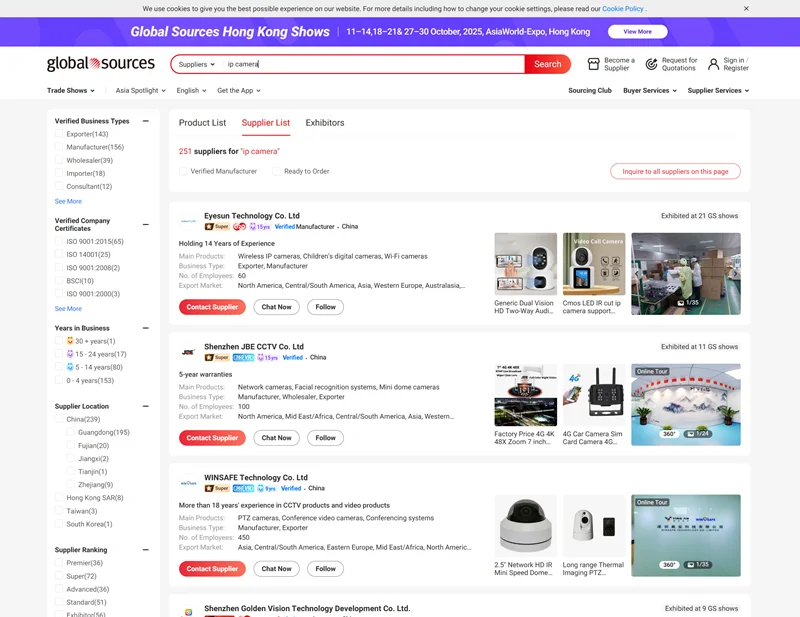Click View More on the Hong Kong Shows banner
Image resolution: width=800 pixels, height=617 pixels.
point(637,32)
